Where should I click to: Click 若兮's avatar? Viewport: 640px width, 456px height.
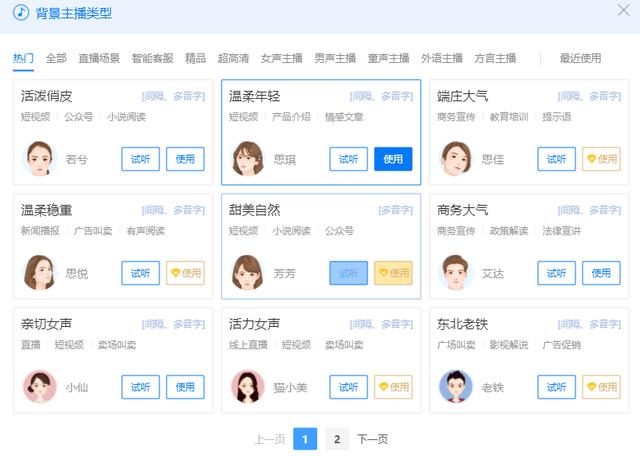coord(40,158)
